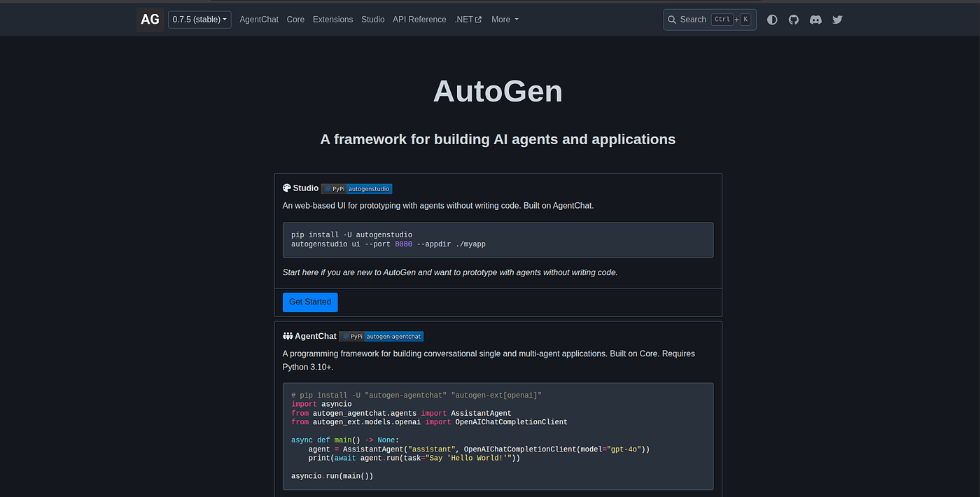Click the AutoGen page title
The width and height of the screenshot is (980, 497).
click(498, 92)
